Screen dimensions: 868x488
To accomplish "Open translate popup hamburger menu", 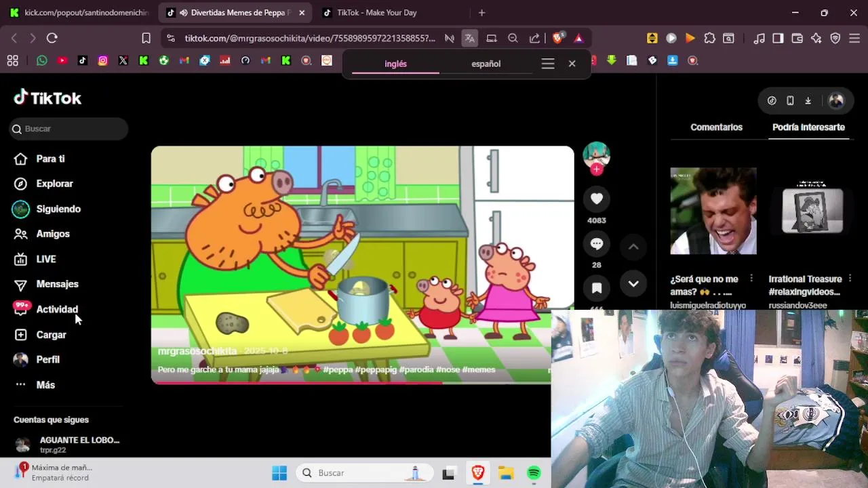I will [548, 64].
